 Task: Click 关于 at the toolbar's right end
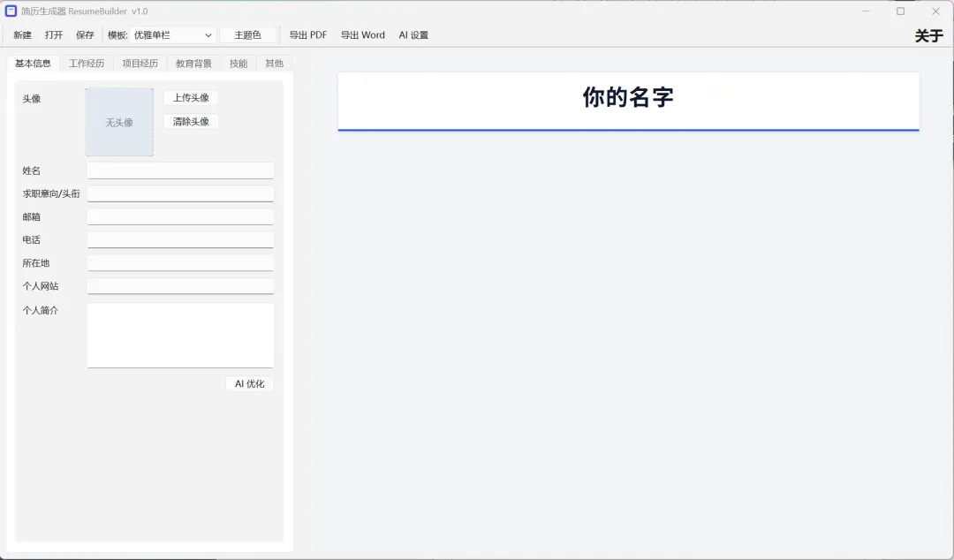(928, 36)
